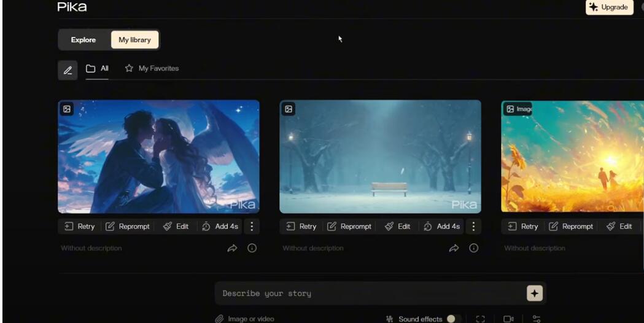The image size is (644, 323).
Task: Open more options for the angel couple video
Action: tap(252, 227)
